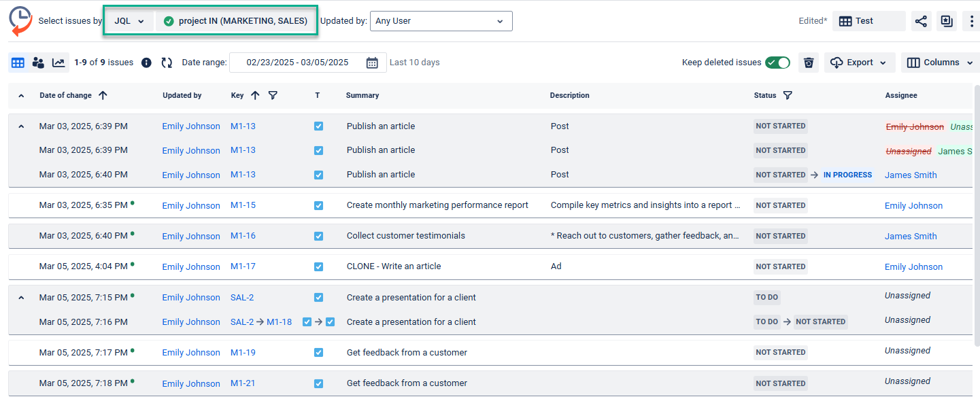Filter by Status column funnel icon
This screenshot has width=980, height=399.
click(788, 95)
